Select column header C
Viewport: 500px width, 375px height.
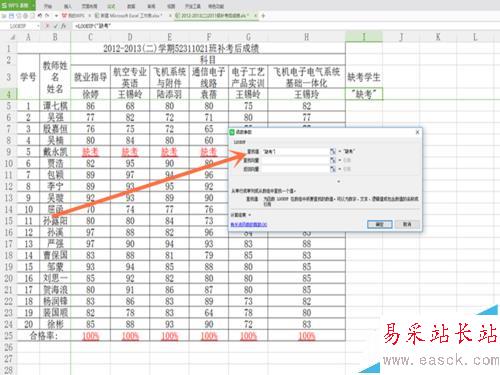point(90,37)
